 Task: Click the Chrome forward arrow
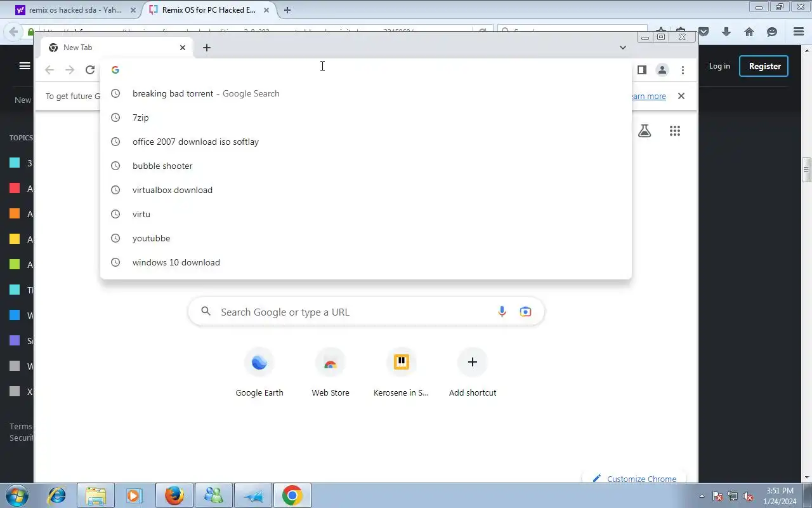coord(70,70)
